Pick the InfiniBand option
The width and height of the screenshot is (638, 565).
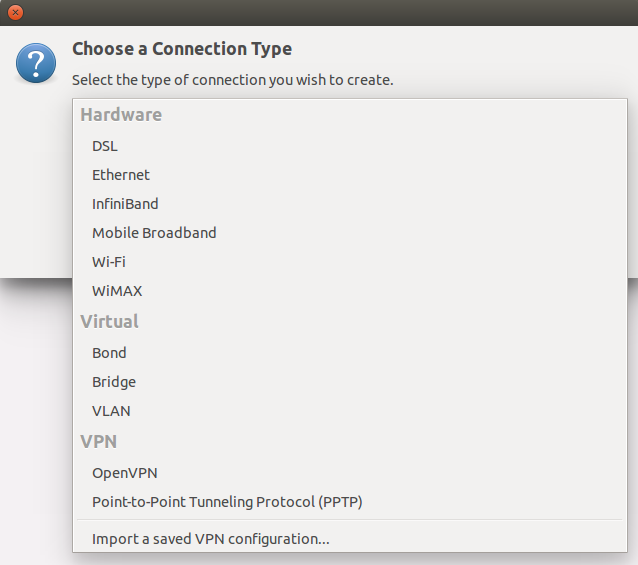click(x=125, y=204)
